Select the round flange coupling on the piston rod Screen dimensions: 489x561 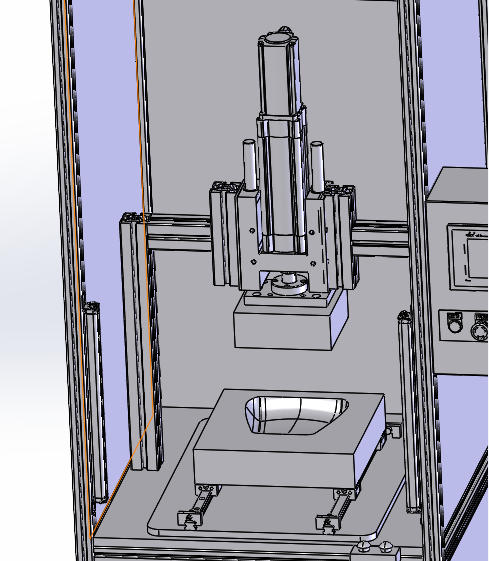[289, 285]
